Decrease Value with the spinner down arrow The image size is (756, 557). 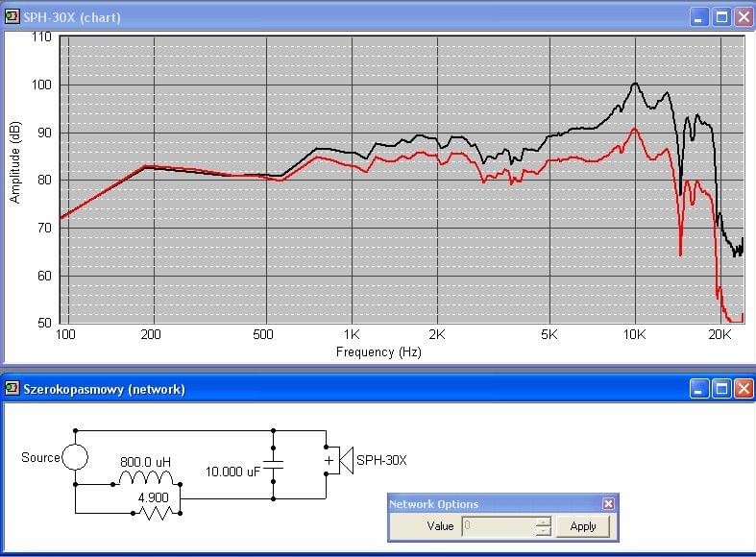tap(543, 531)
